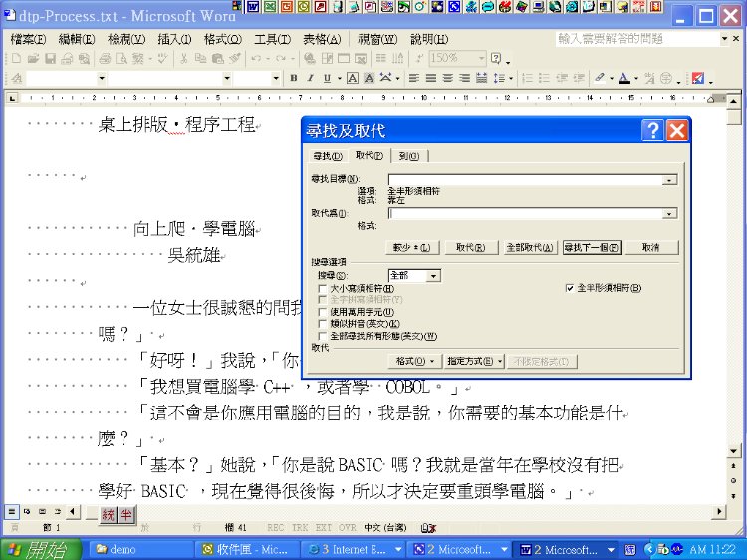Click the font color icon
Viewport: 747px width, 560px height.
623,78
